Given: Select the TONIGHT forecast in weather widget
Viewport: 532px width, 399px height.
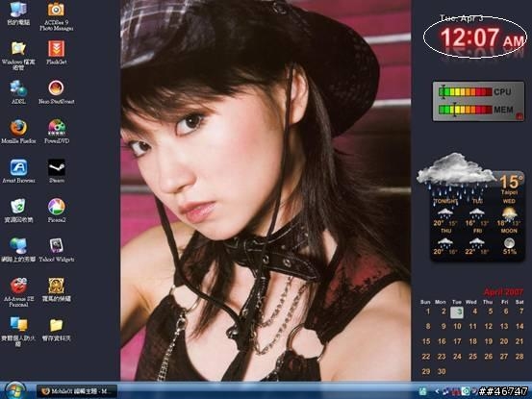Looking at the screenshot, I should (x=445, y=212).
